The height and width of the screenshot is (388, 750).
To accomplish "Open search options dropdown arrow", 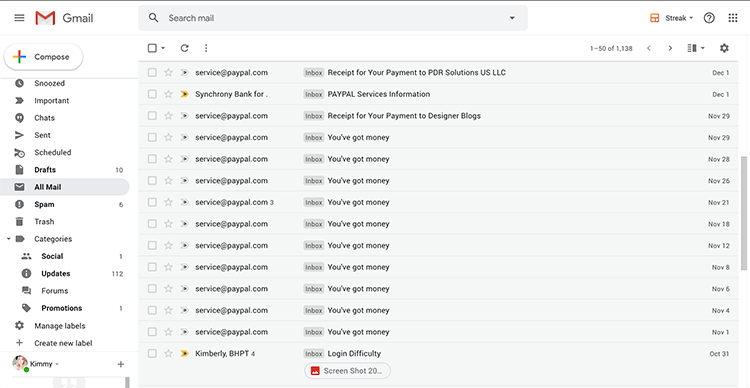I will pos(512,18).
